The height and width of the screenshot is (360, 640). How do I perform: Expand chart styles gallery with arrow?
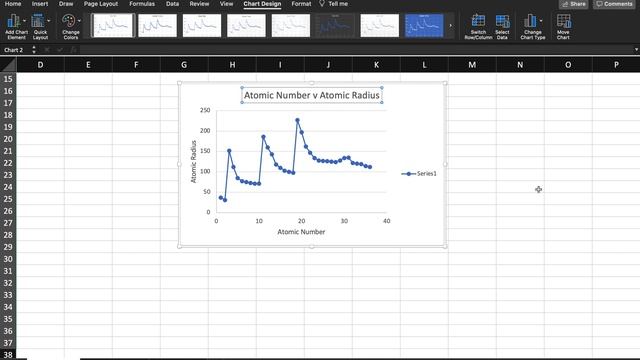pos(450,26)
